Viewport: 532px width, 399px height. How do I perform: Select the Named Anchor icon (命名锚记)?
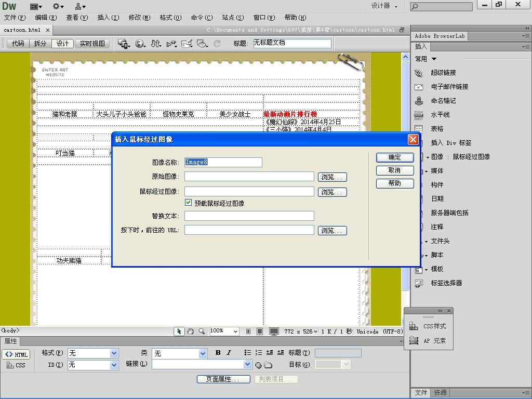[419, 101]
